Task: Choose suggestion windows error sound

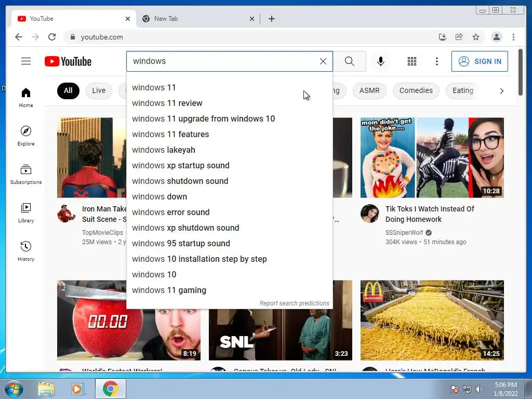Action: click(x=229, y=212)
